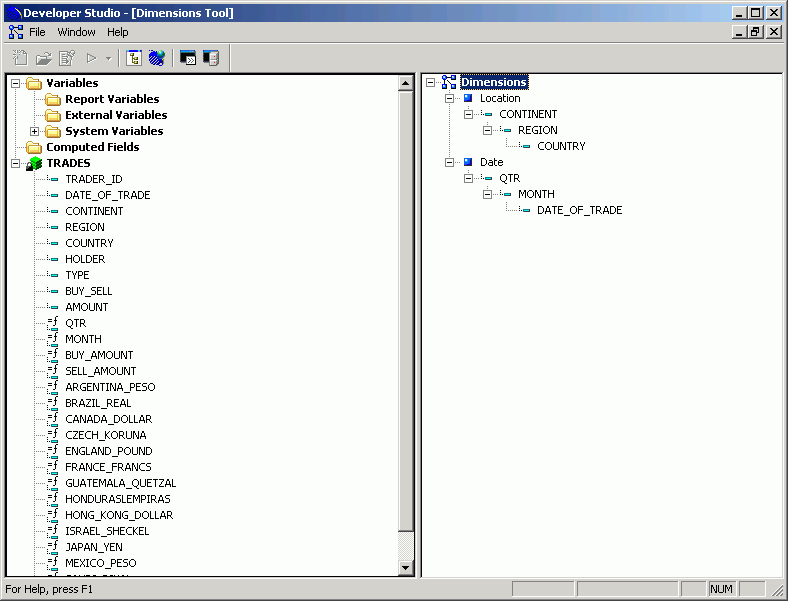Click the left pane scroll down arrow
The image size is (788, 601).
406,568
